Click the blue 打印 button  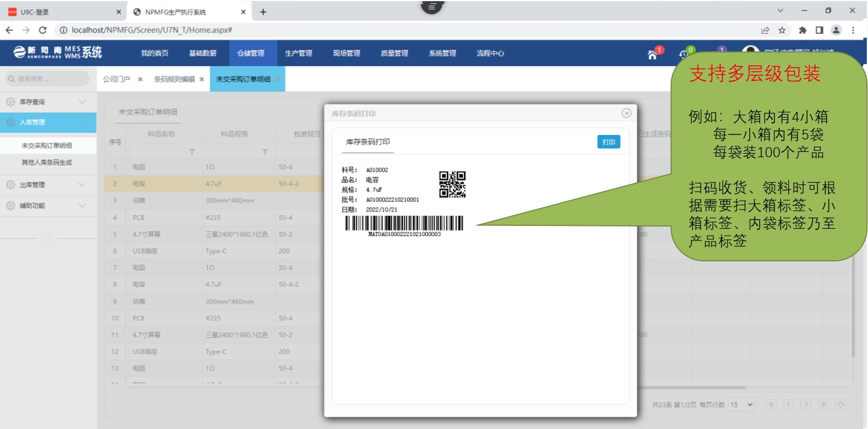click(x=609, y=142)
